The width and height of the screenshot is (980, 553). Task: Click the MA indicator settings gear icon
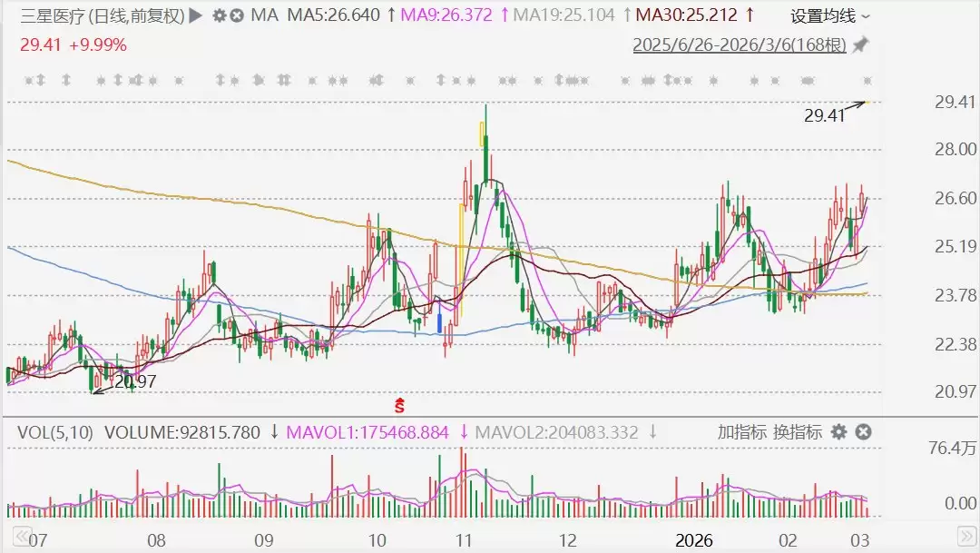point(220,15)
